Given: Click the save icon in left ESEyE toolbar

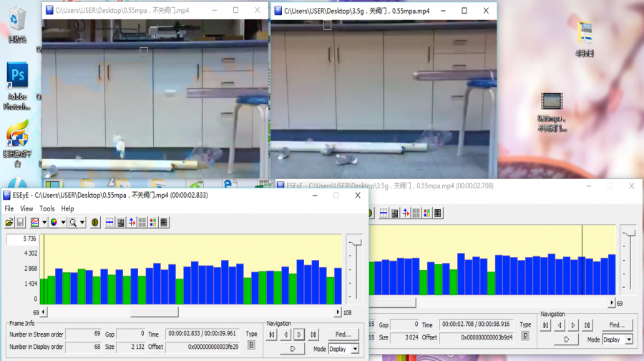Looking at the screenshot, I should pyautogui.click(x=20, y=222).
